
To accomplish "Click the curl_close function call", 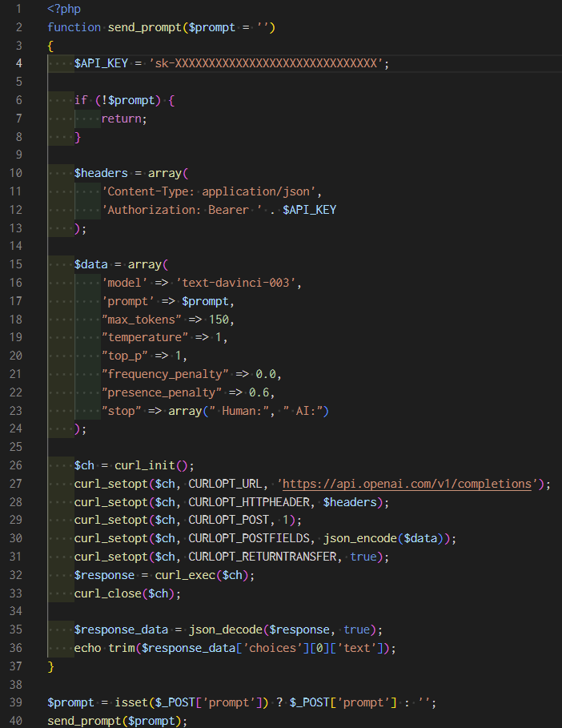I will pyautogui.click(x=107, y=593).
